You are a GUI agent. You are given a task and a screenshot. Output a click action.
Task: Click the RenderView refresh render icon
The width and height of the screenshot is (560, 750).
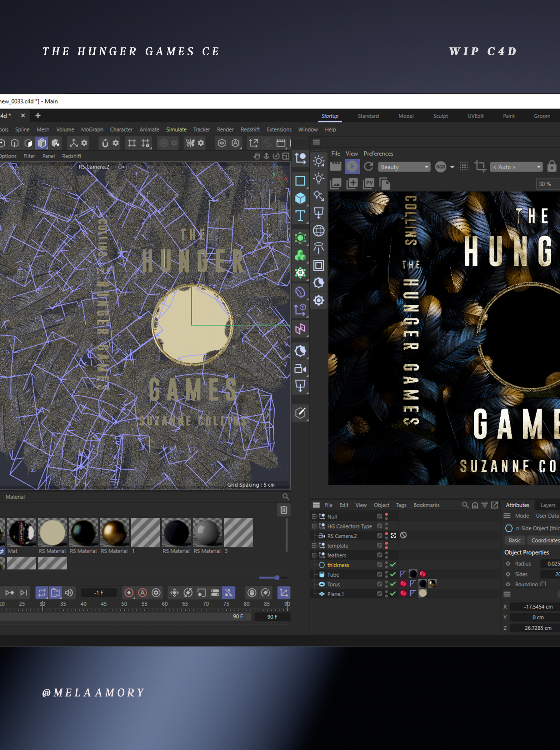coord(368,167)
